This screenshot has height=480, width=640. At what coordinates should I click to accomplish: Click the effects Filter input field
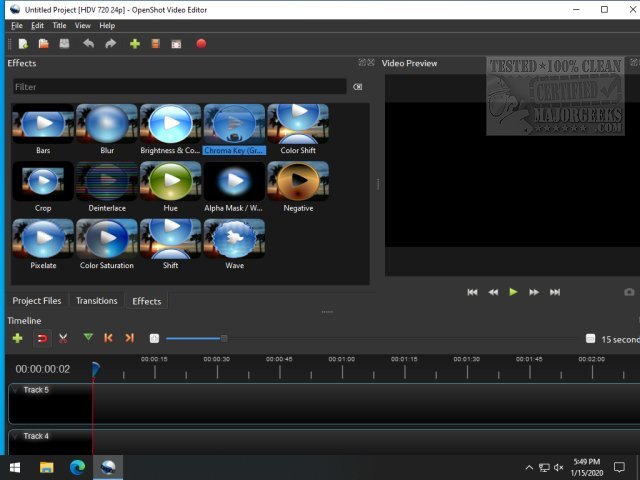179,87
